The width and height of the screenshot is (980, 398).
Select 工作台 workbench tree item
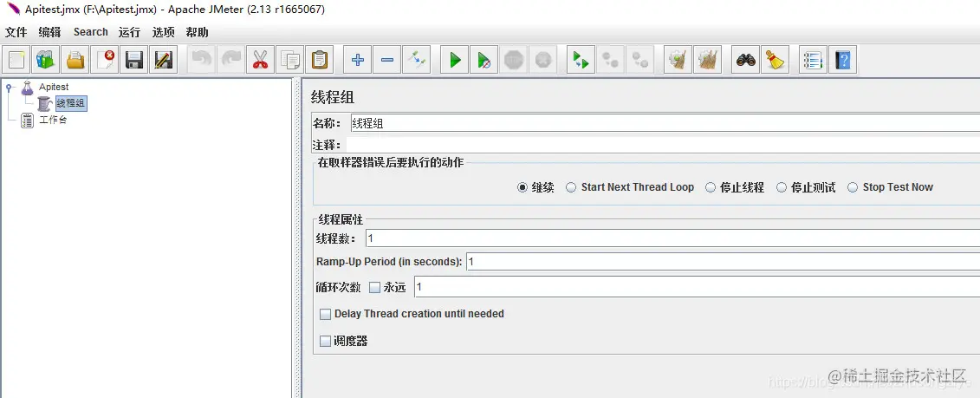coord(53,120)
